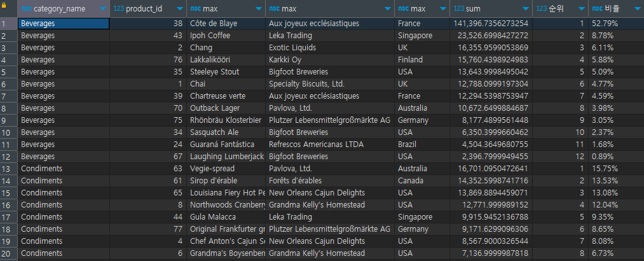Select cell Sirop d'érable
Viewport: 644px width, 261px height.
pos(226,181)
